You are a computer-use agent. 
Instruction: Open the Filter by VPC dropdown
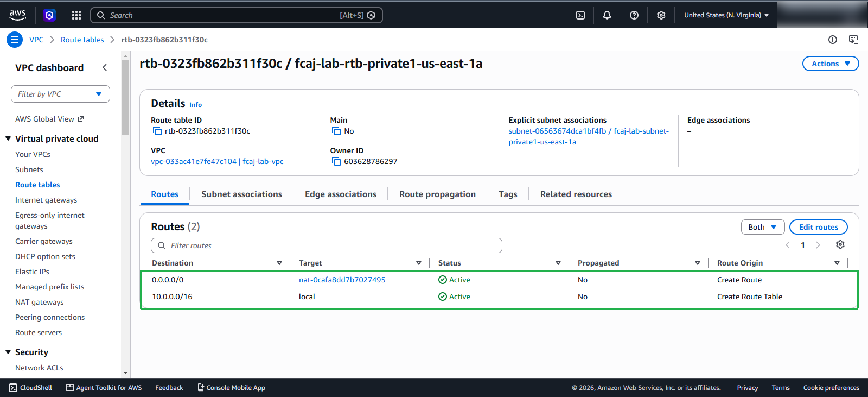[60, 94]
